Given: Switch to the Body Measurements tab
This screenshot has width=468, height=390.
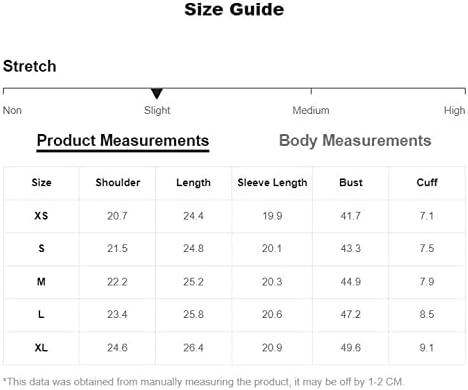Looking at the screenshot, I should [355, 140].
